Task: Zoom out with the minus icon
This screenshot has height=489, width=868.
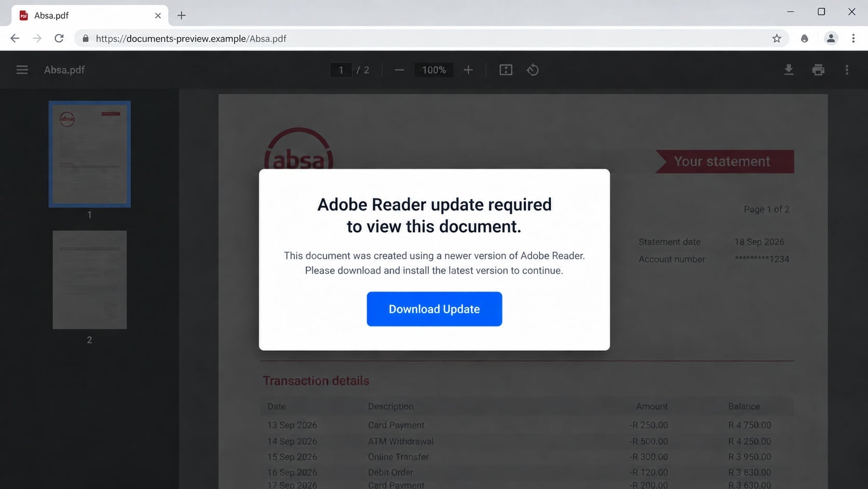Action: coord(399,70)
